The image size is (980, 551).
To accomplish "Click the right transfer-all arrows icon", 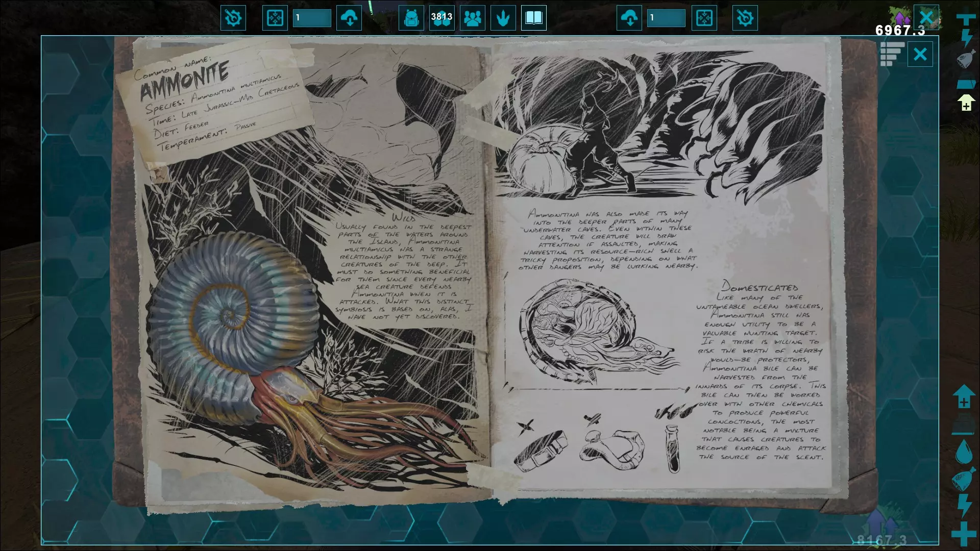I will (x=704, y=18).
